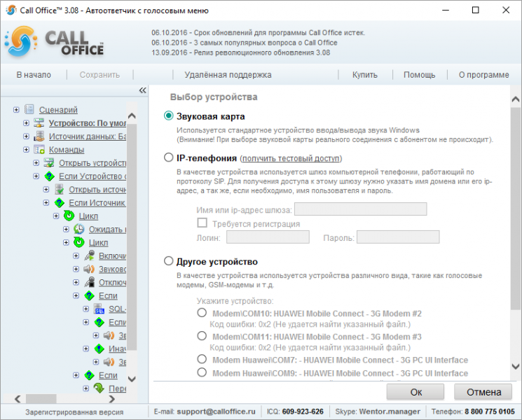The image size is (522, 420).
Task: Click the Открыть источник icon
Action: click(59, 189)
